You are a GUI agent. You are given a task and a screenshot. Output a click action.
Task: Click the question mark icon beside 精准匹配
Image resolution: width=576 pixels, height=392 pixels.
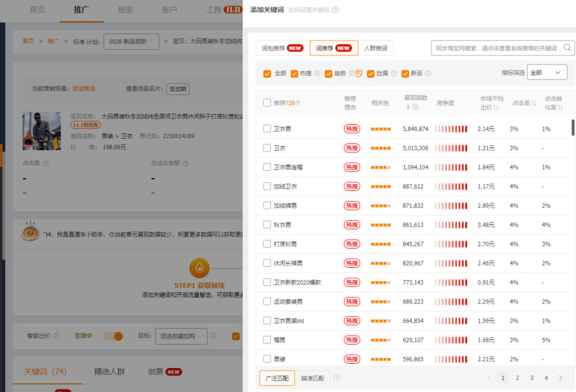click(x=337, y=378)
